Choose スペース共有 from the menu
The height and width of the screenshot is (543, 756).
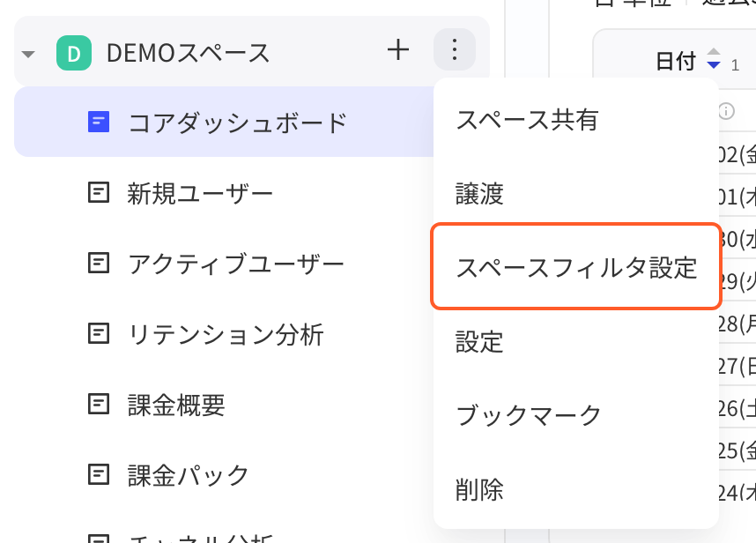575,120
